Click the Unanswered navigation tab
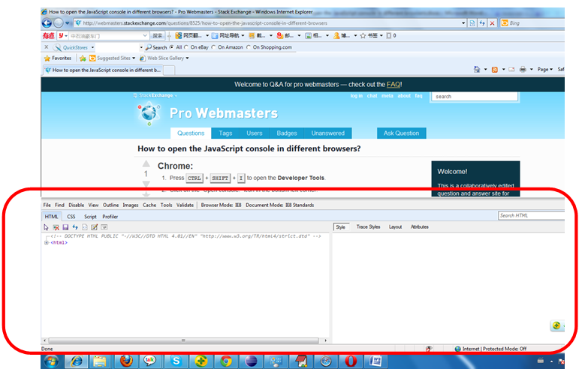The height and width of the screenshot is (378, 588). (327, 133)
